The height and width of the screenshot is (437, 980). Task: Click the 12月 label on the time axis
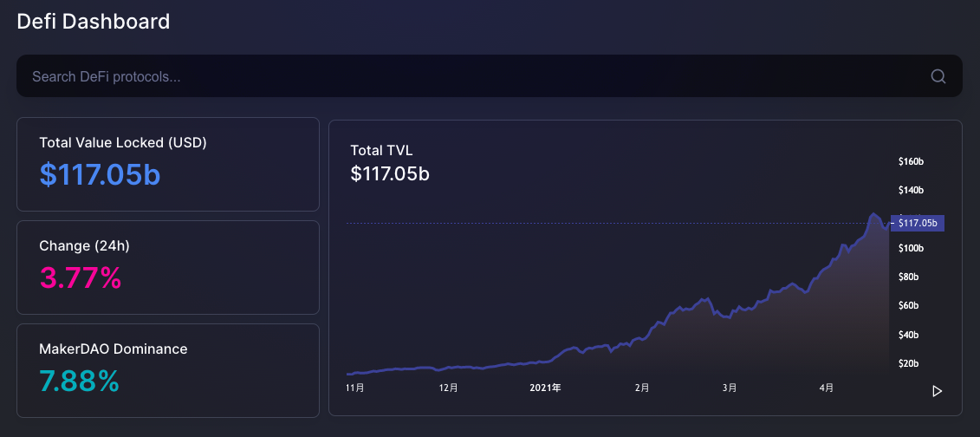(x=448, y=388)
